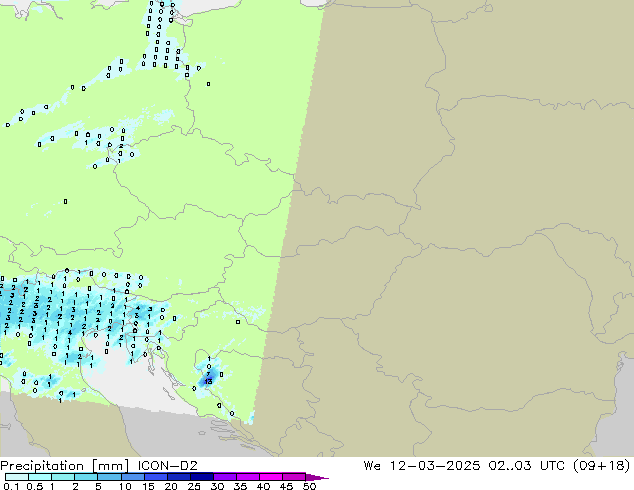Click the '(09+18)' forecast run text
This screenshot has width=634, height=490.
602,466
